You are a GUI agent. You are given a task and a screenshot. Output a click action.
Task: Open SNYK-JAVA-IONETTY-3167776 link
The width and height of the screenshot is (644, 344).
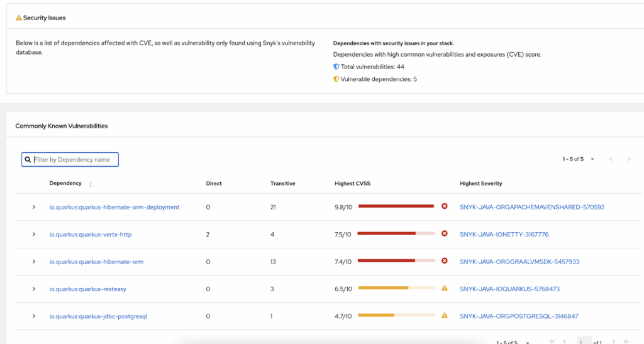pyautogui.click(x=504, y=235)
